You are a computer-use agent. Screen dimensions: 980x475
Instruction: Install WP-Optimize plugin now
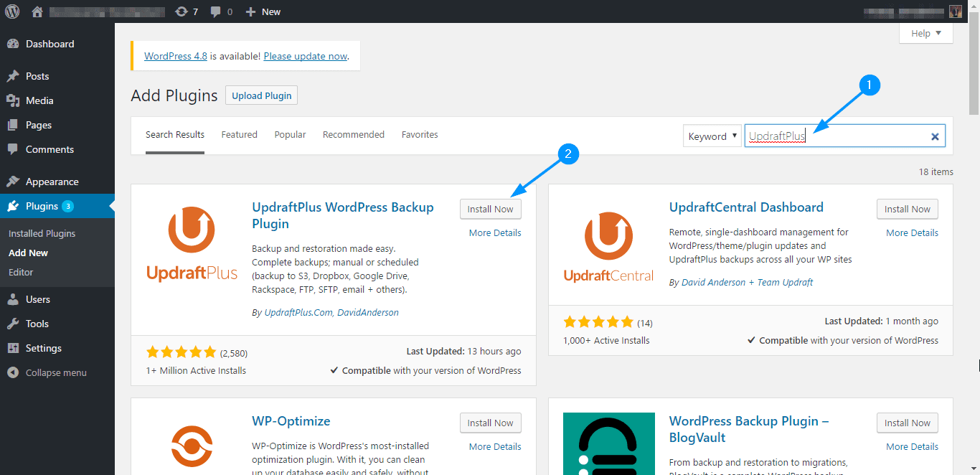[491, 423]
